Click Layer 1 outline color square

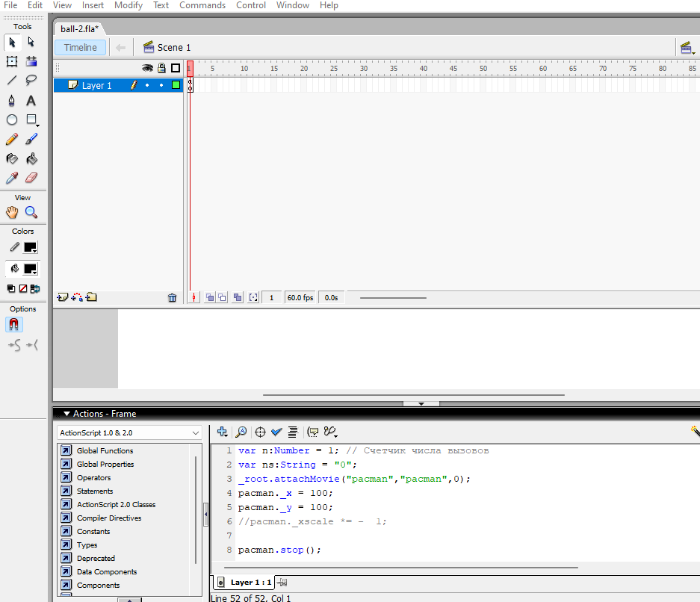(176, 85)
